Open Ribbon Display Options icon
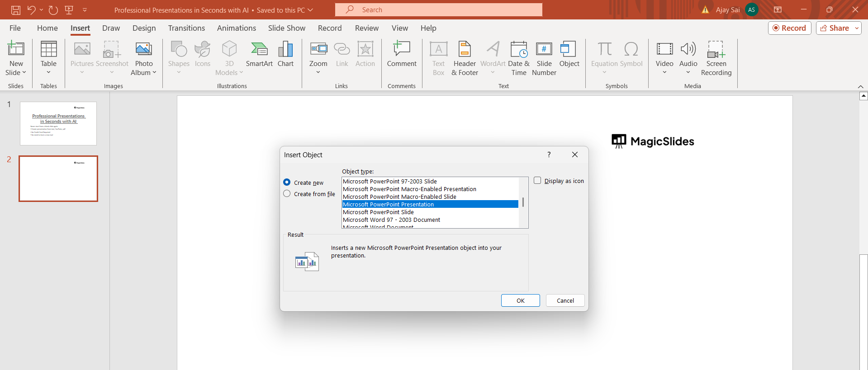Image resolution: width=868 pixels, height=370 pixels. 778,9
